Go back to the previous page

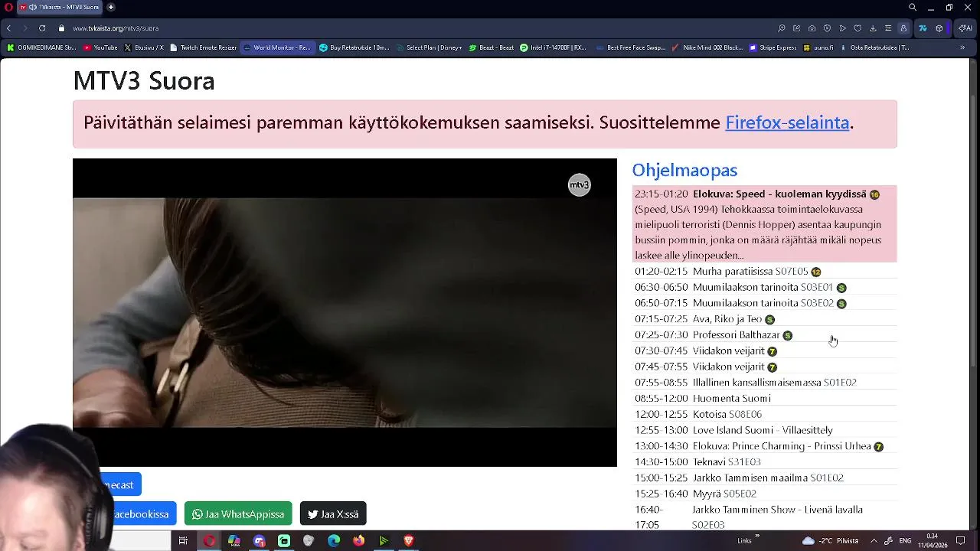point(8,28)
